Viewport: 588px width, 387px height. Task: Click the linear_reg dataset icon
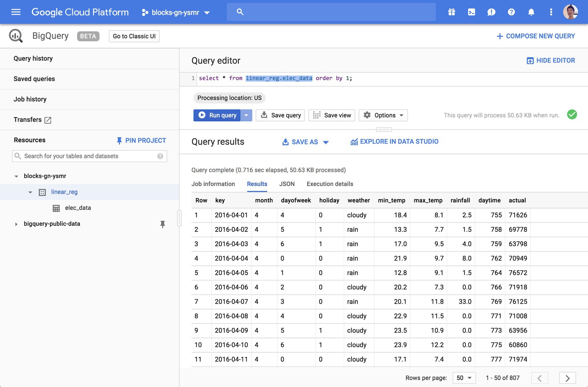pos(42,192)
